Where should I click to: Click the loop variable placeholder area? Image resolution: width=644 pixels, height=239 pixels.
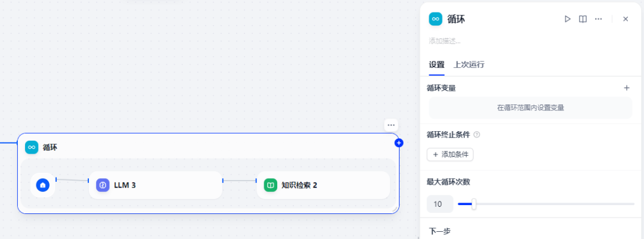tap(530, 108)
